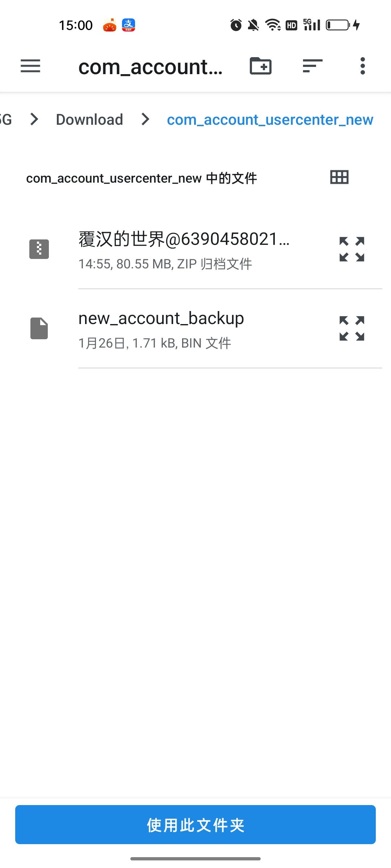Open the com_account_usercenter_new breadcrumb

click(x=270, y=119)
